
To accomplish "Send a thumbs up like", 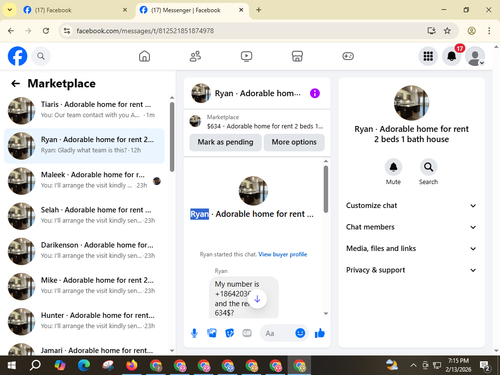I will click(320, 333).
